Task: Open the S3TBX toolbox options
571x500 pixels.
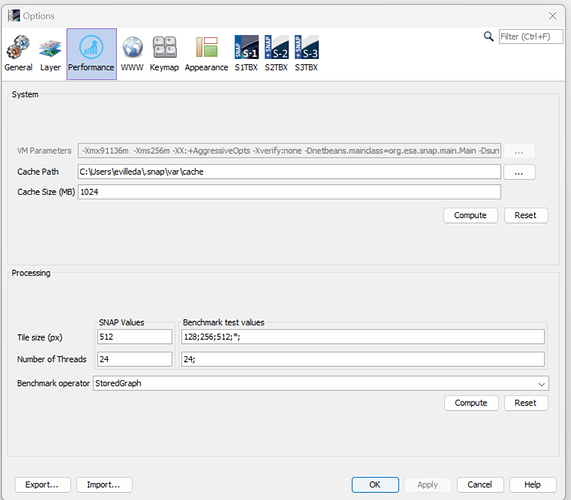Action: [307, 54]
